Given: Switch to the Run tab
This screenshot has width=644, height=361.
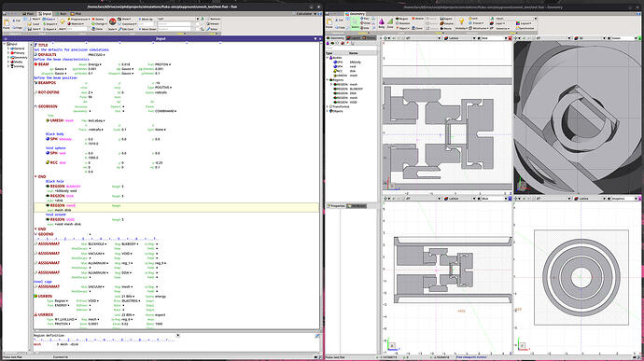Looking at the screenshot, I should (x=61, y=14).
